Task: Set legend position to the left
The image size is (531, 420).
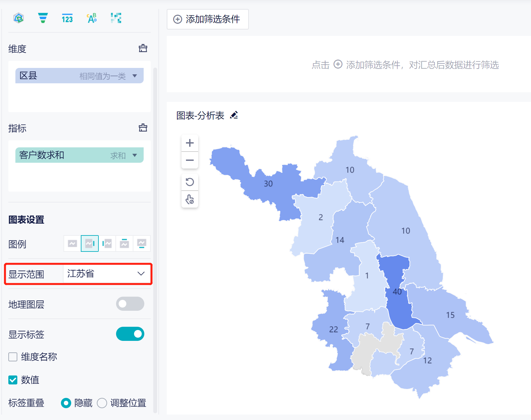Action: tap(107, 244)
